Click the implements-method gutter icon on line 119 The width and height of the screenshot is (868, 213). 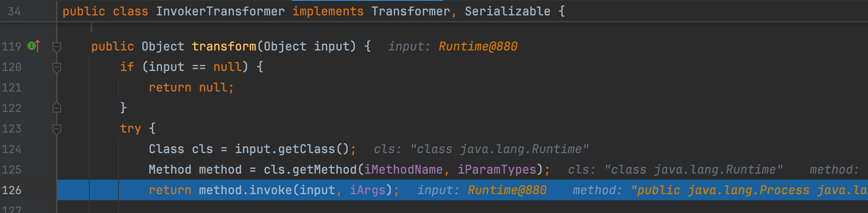(x=34, y=46)
